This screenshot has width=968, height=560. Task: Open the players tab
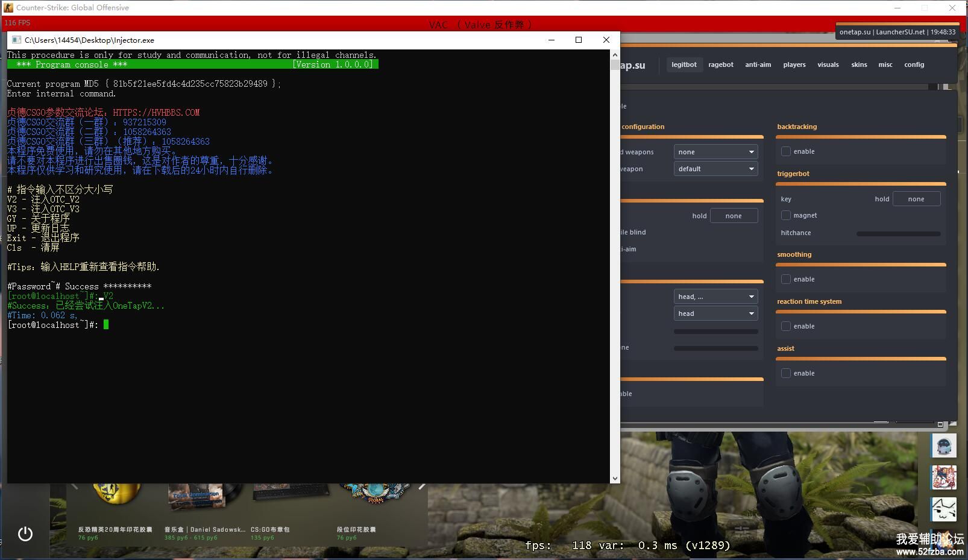[x=794, y=64]
